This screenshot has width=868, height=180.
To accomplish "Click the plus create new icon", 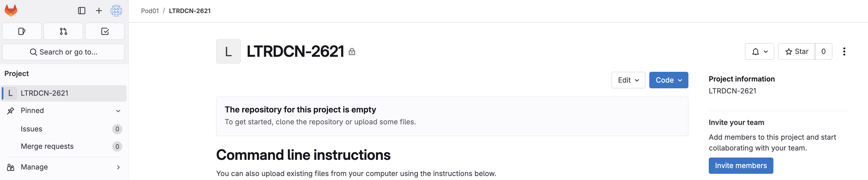I will pos(99,11).
